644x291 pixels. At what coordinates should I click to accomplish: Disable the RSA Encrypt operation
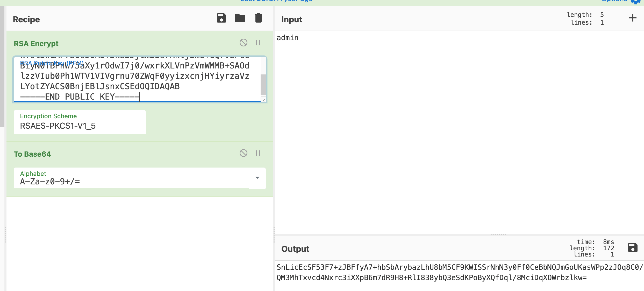[x=243, y=43]
